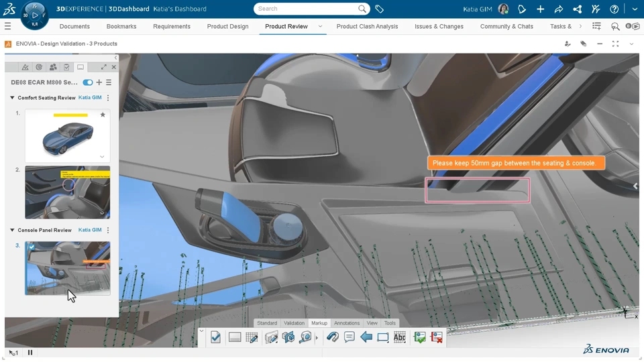Open the top bar profile dropdown chevron
Viewport: 644px width, 362px height.
coord(635,9)
